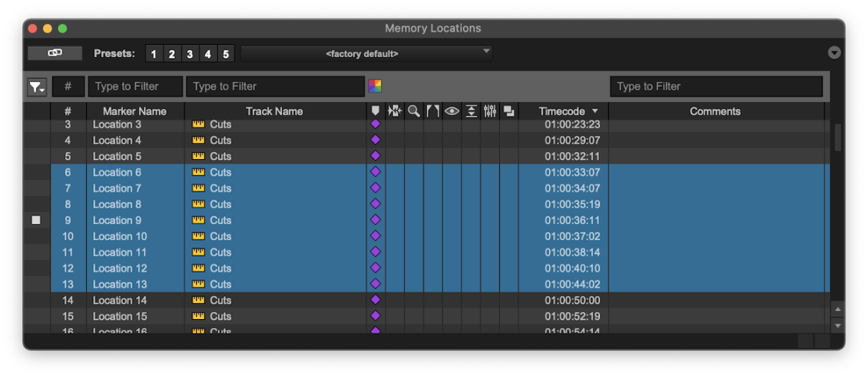This screenshot has width=868, height=377.
Task: Click the ruler icon for Location 13
Action: tap(199, 284)
